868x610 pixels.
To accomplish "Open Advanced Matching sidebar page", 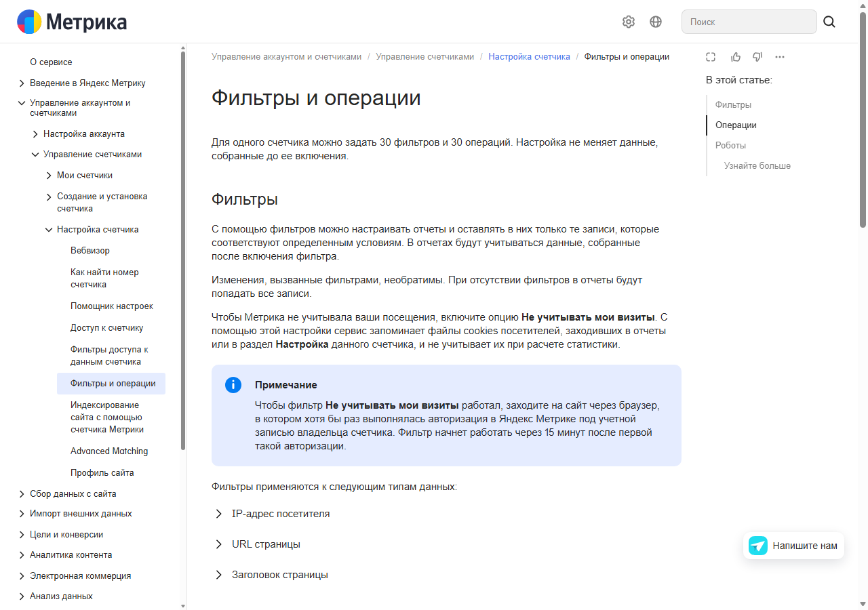I will tap(109, 451).
